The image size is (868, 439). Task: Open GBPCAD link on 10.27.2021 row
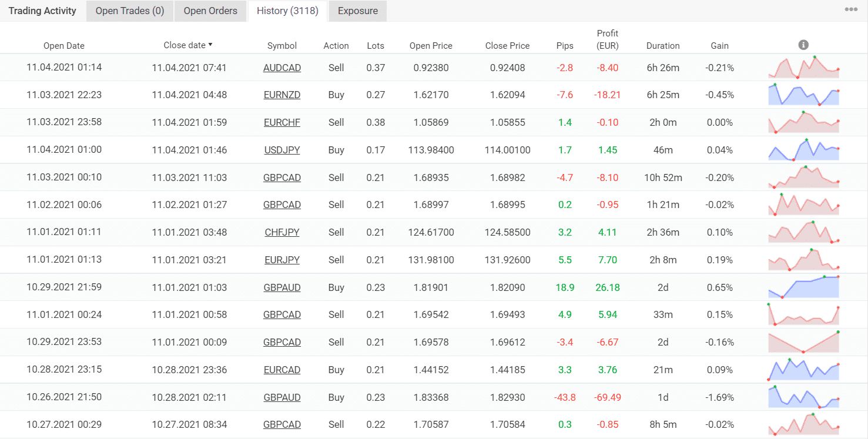tap(282, 424)
